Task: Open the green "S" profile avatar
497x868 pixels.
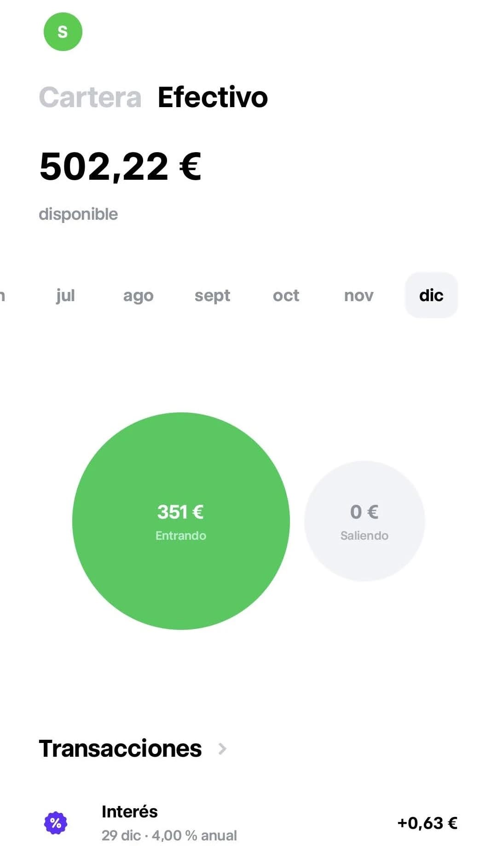Action: point(63,32)
